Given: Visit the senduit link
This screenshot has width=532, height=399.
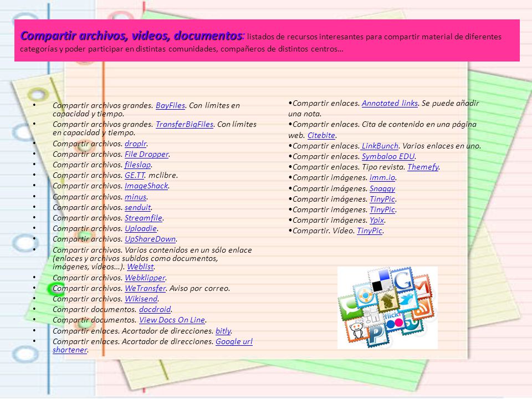Looking at the screenshot, I should pos(138,207).
